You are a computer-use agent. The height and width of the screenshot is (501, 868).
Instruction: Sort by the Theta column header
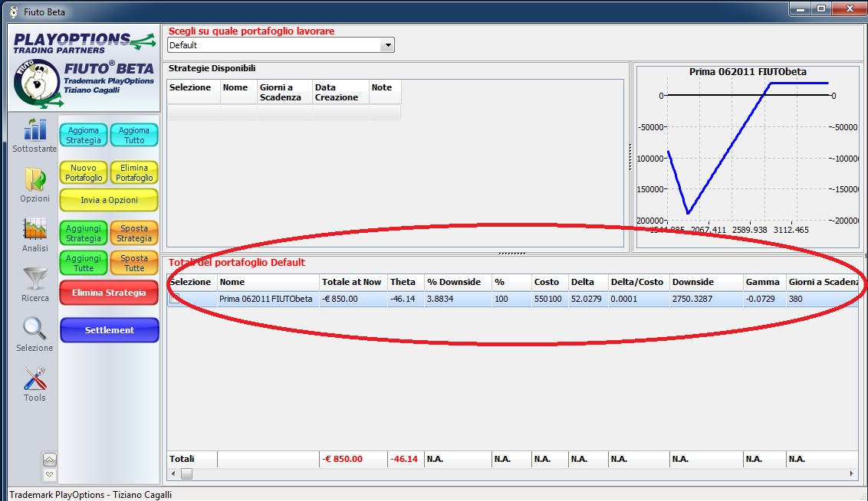click(x=403, y=282)
